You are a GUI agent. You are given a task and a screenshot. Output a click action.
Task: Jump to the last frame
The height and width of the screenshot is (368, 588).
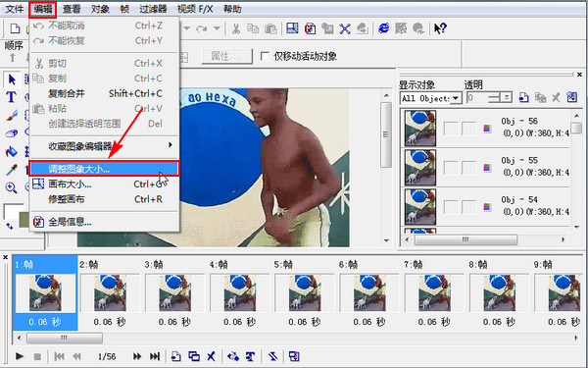pos(155,356)
